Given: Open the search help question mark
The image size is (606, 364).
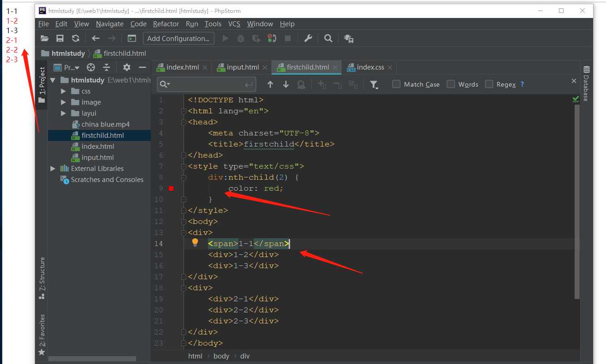Looking at the screenshot, I should click(x=522, y=84).
